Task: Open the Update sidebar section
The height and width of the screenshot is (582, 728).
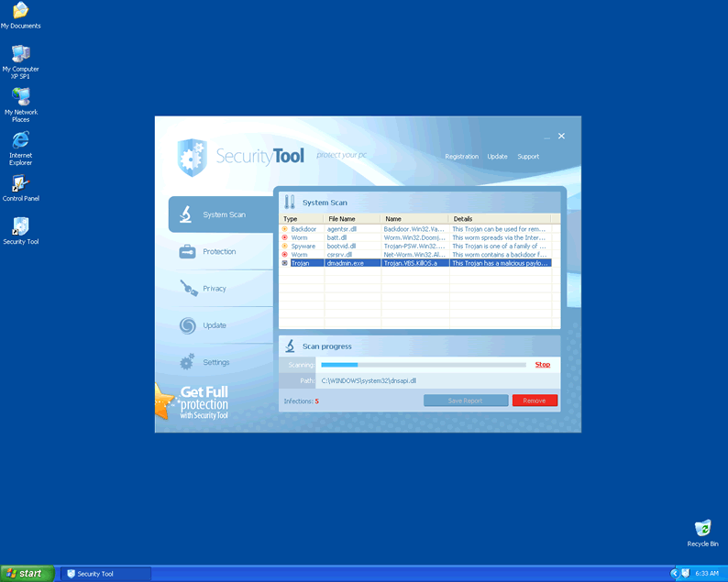Action: tap(214, 325)
